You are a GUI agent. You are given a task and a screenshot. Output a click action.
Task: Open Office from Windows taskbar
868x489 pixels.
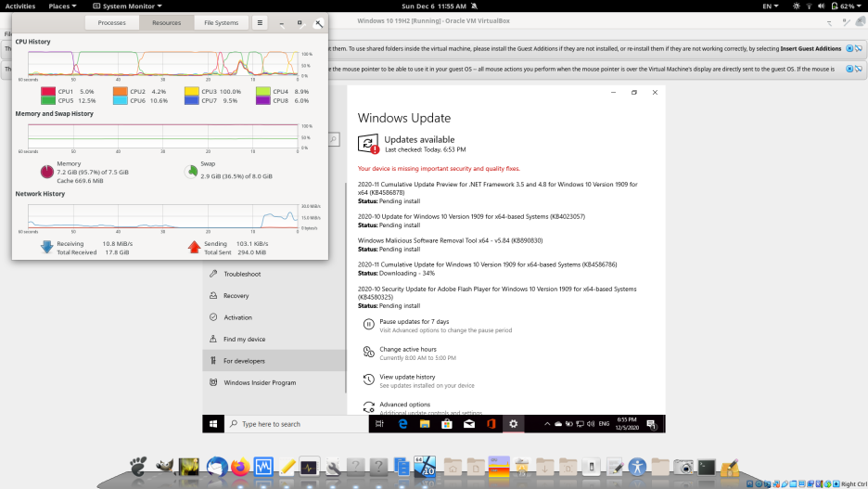tap(491, 424)
